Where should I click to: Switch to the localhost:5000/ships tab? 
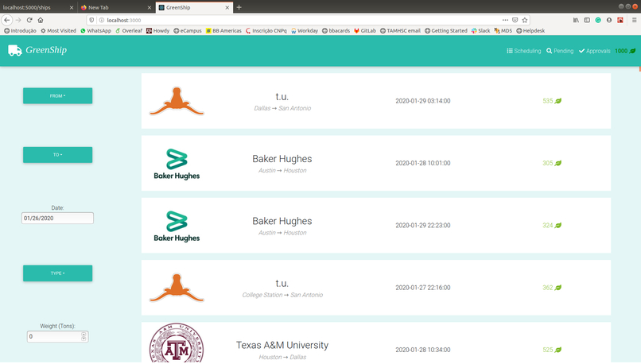pos(37,7)
